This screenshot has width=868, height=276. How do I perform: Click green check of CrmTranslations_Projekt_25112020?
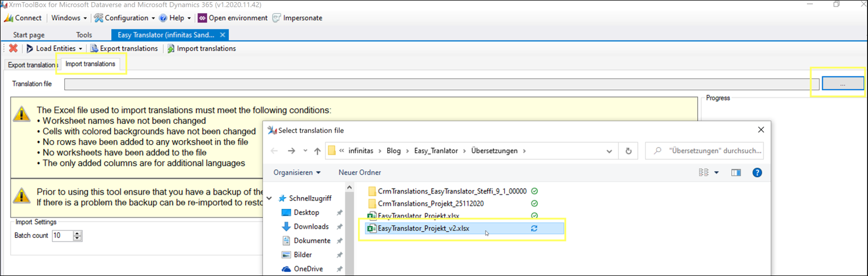(x=535, y=204)
